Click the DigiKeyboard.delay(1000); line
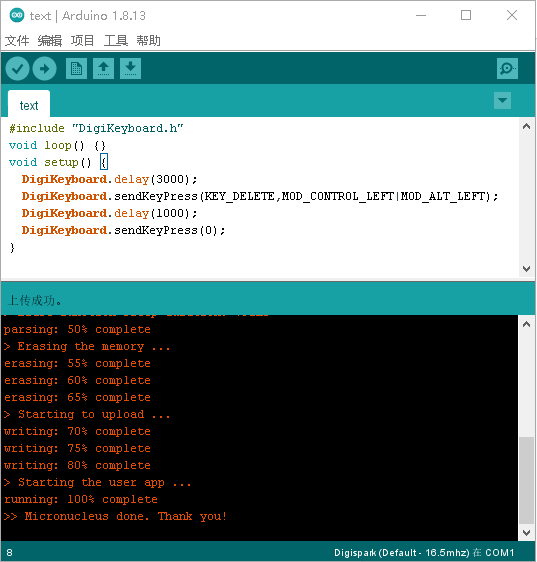Screen dimensions: 537x562 109,213
